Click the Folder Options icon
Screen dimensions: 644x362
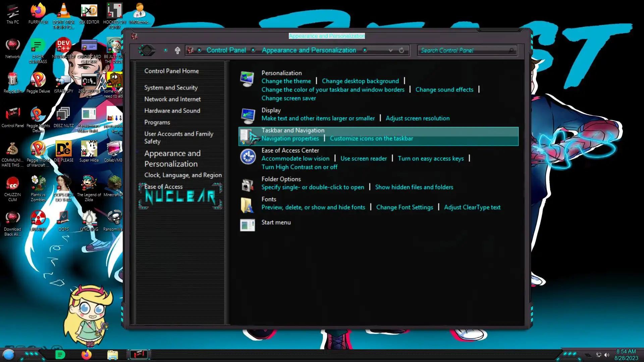[248, 185]
